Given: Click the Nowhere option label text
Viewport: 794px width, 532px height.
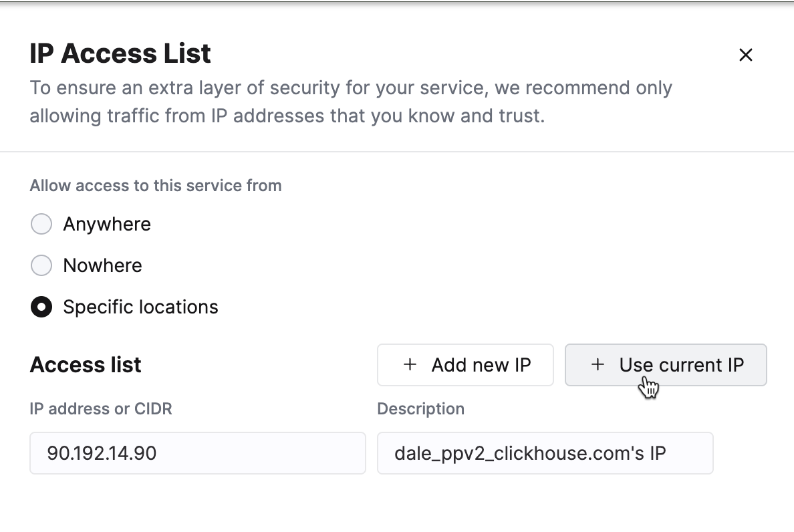Looking at the screenshot, I should tap(102, 265).
